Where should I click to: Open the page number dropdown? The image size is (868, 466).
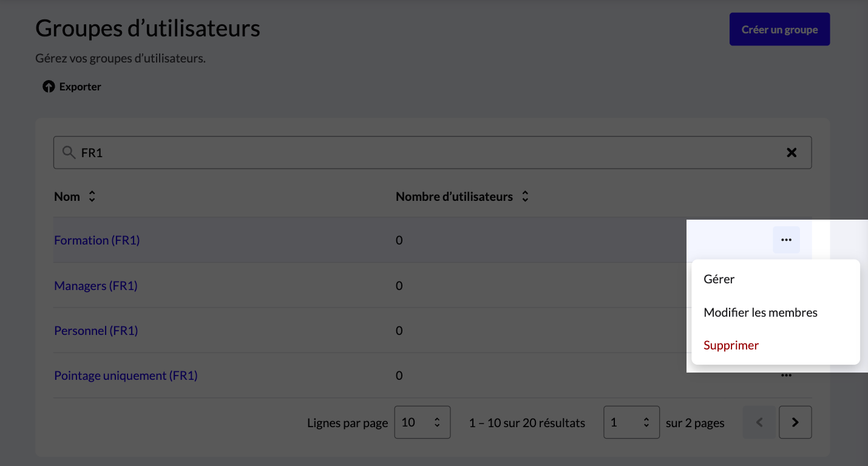(x=631, y=422)
